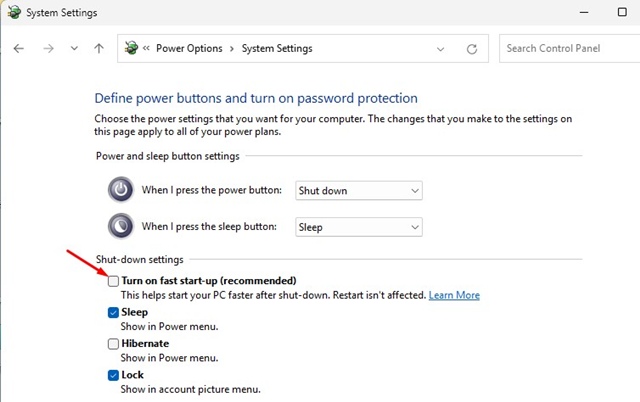Viewport: 640px width, 402px height.
Task: Uncheck the Lock account menu option
Action: coord(114,375)
